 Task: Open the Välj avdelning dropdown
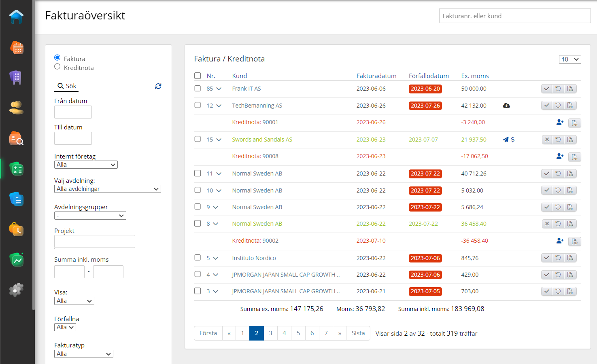[107, 189]
